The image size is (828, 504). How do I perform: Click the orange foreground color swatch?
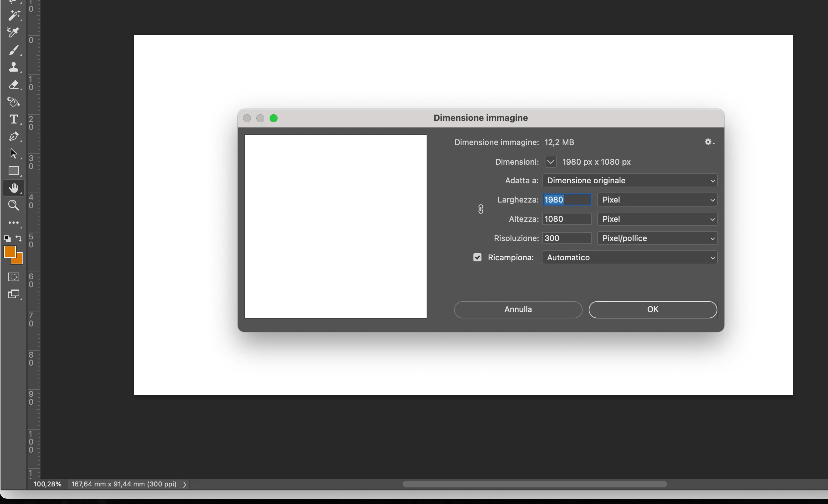point(9,251)
